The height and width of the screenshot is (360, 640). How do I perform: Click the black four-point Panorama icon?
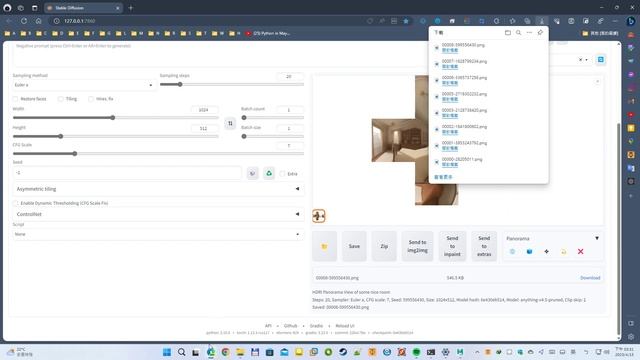(x=547, y=251)
